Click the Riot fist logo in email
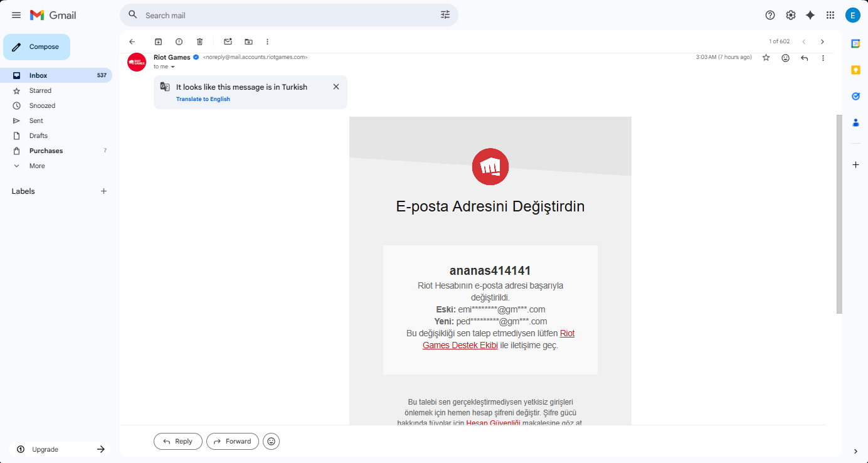Screen dimensions: 868x463 coord(490,167)
